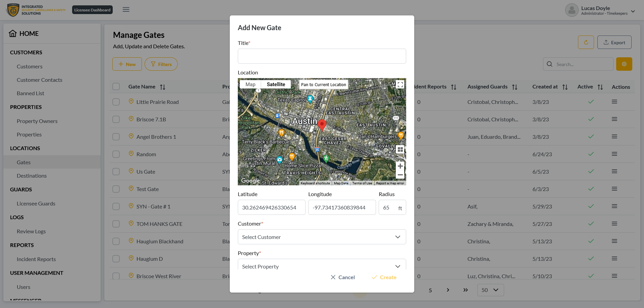Check the Little Prairie Road row checkbox
The image size is (644, 308).
[116, 102]
